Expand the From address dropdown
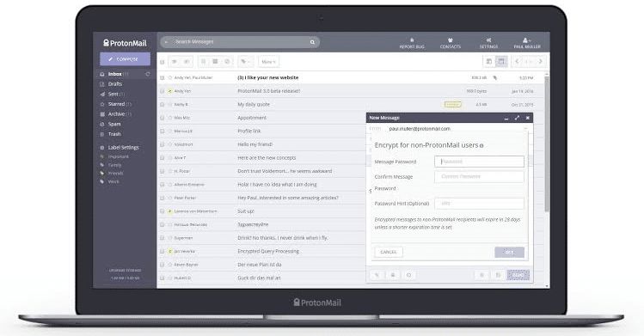The width and height of the screenshot is (644, 336). click(525, 129)
